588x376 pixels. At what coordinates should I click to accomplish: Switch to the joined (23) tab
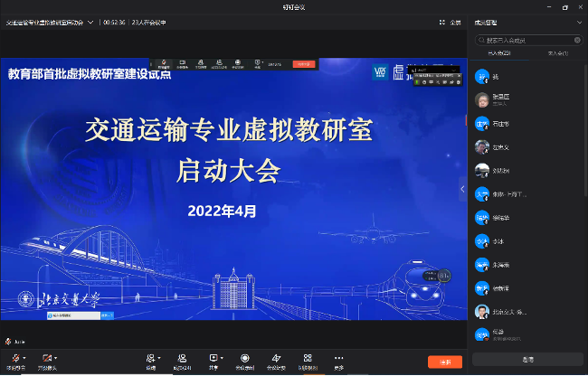[x=499, y=53]
